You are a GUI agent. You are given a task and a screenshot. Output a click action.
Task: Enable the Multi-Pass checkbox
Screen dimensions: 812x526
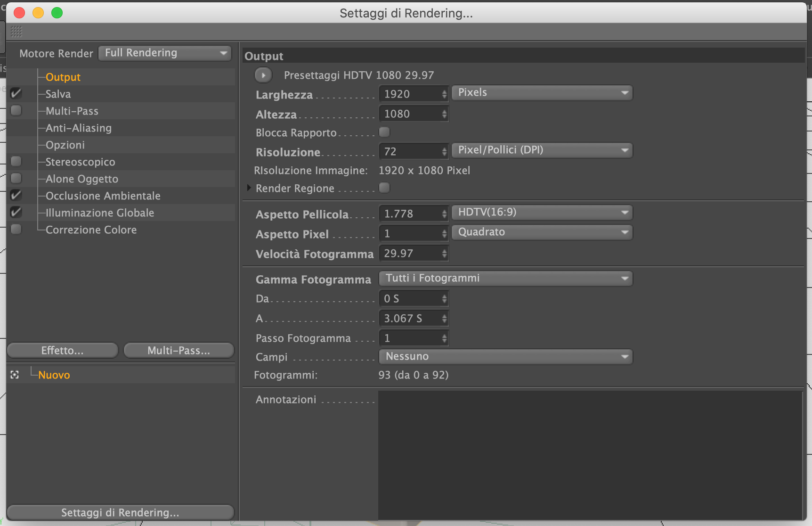pyautogui.click(x=16, y=110)
